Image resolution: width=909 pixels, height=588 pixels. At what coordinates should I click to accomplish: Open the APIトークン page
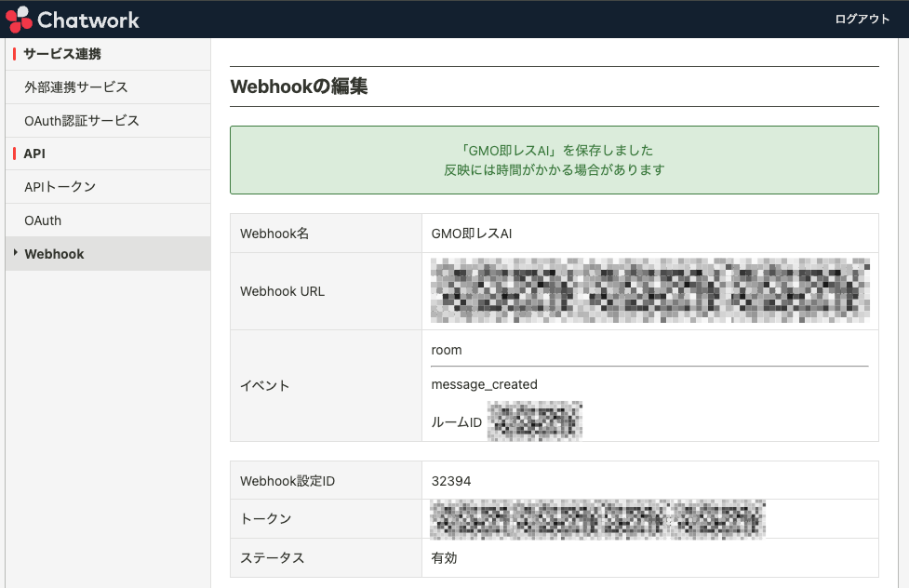[60, 187]
